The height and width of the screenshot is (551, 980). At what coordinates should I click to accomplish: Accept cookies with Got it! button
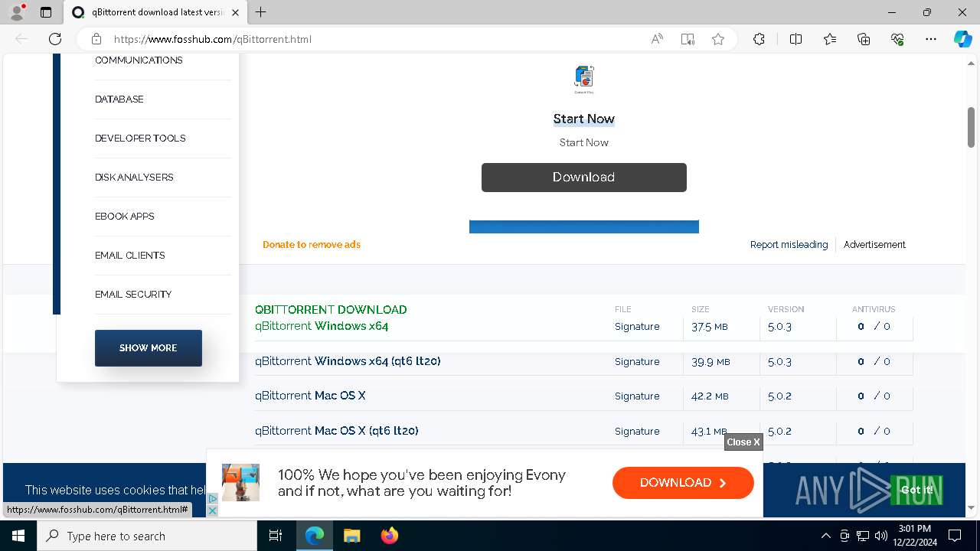[x=916, y=490]
